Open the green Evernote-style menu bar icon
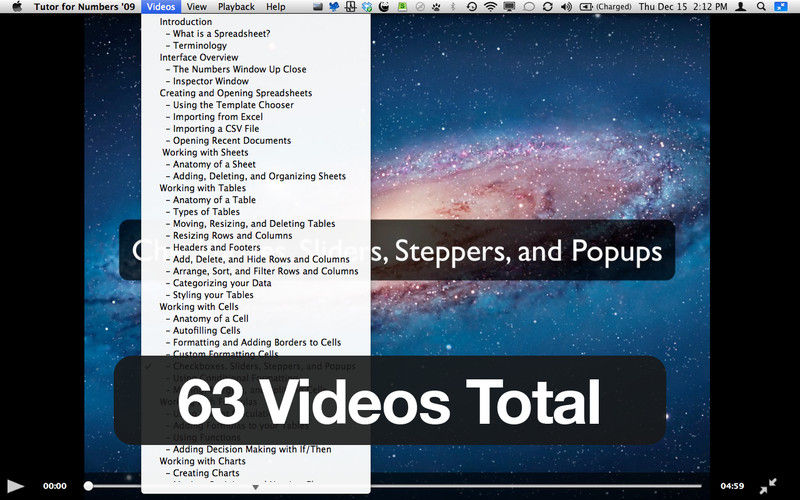This screenshot has width=800, height=500. 402,7
